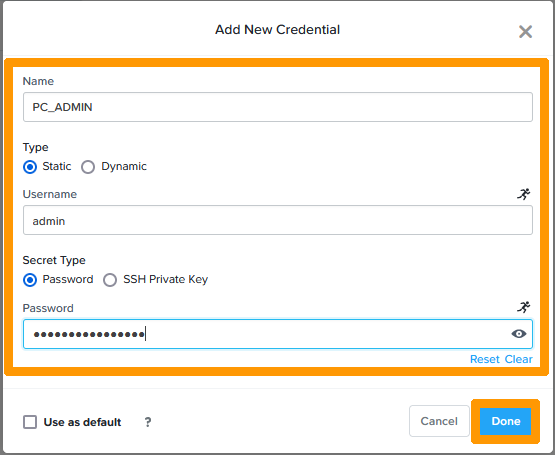Mark Username as runtime editable via running-man icon

[x=523, y=194]
